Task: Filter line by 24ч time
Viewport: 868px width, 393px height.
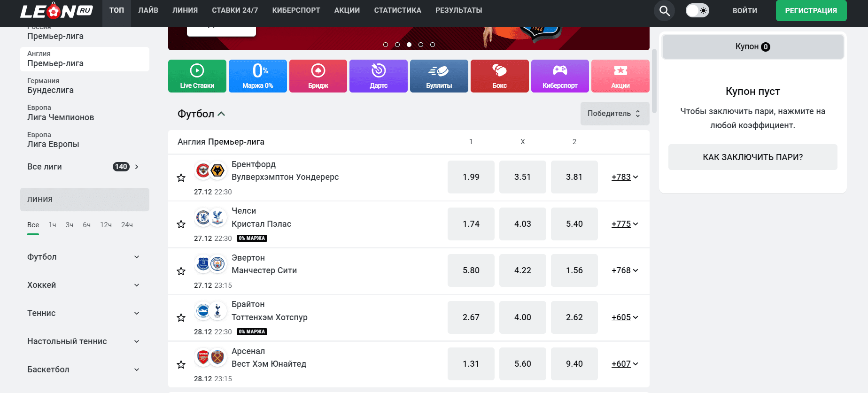Action: (x=127, y=225)
